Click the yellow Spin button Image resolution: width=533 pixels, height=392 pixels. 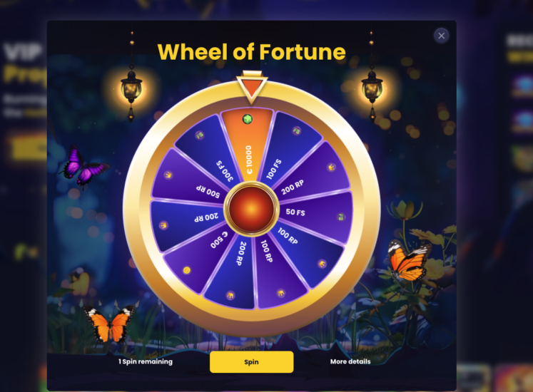[252, 362]
